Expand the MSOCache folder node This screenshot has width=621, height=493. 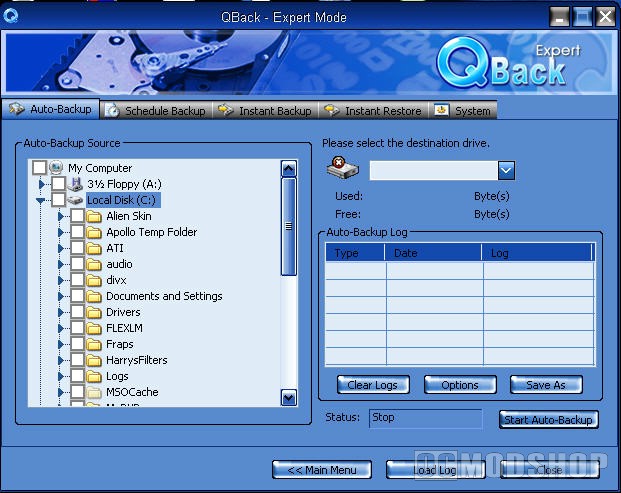tap(61, 392)
